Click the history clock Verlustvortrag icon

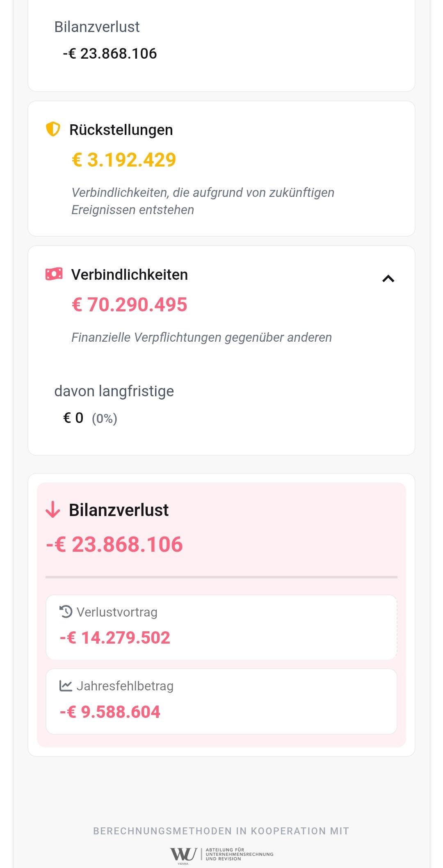coord(66,612)
